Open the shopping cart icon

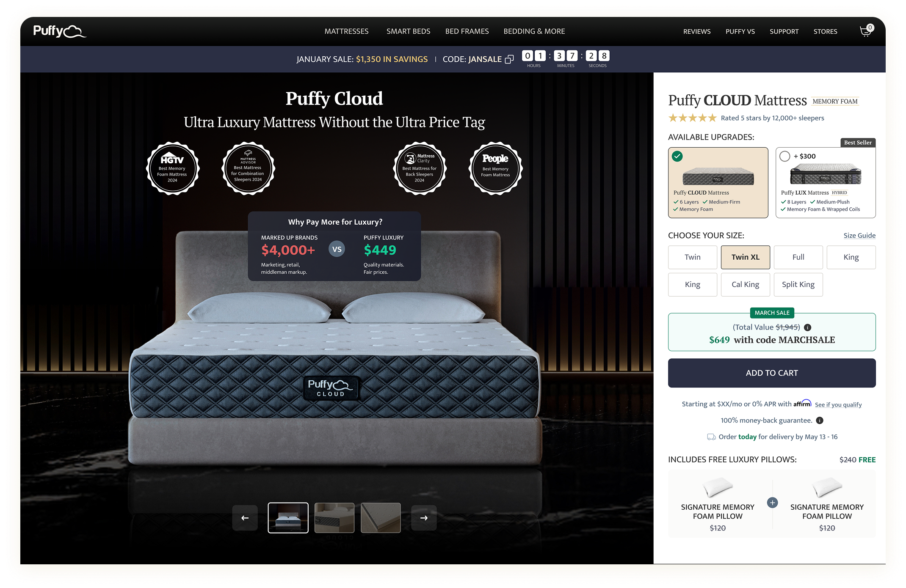(866, 31)
